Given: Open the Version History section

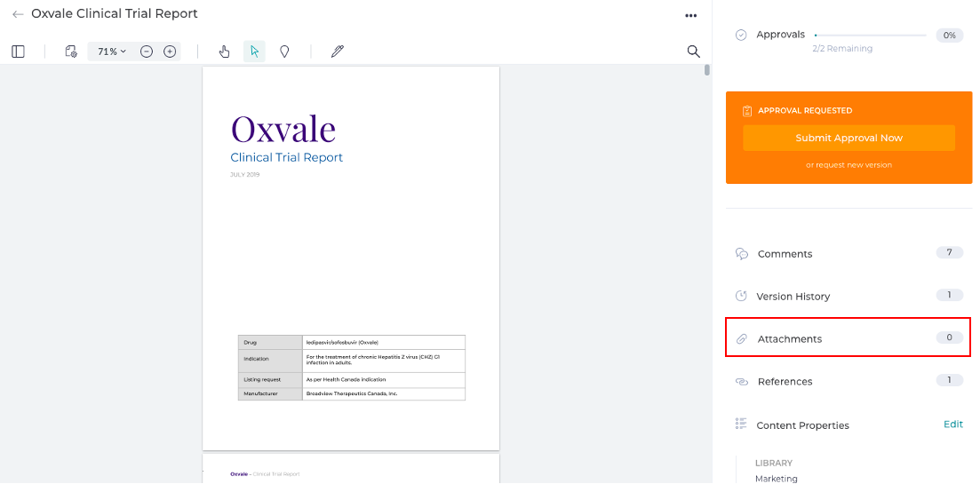Looking at the screenshot, I should (849, 296).
